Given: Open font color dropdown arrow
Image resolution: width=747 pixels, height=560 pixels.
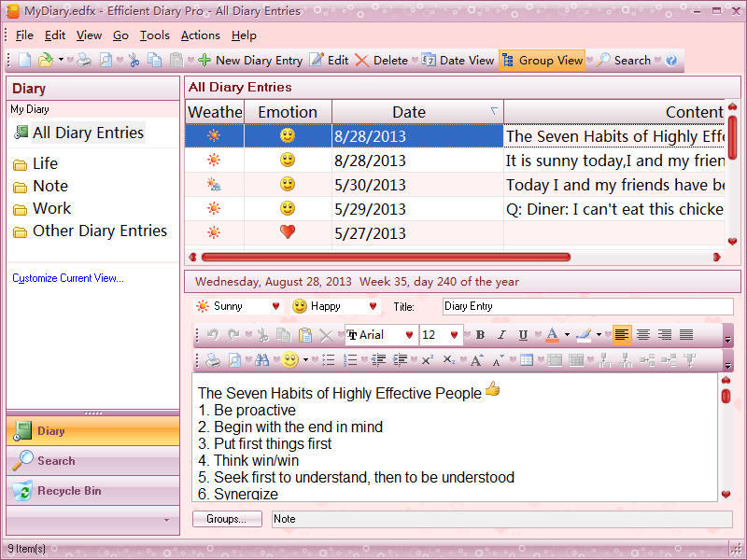Looking at the screenshot, I should pos(567,335).
